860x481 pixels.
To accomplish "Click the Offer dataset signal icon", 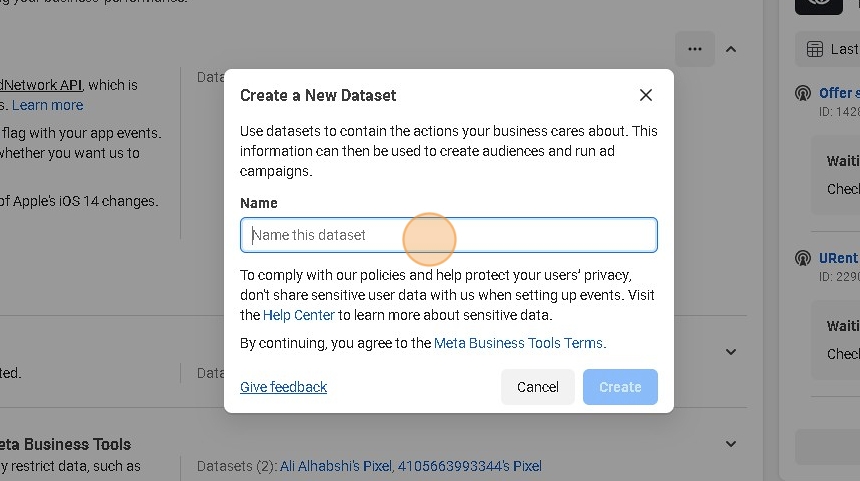I will coord(802,93).
